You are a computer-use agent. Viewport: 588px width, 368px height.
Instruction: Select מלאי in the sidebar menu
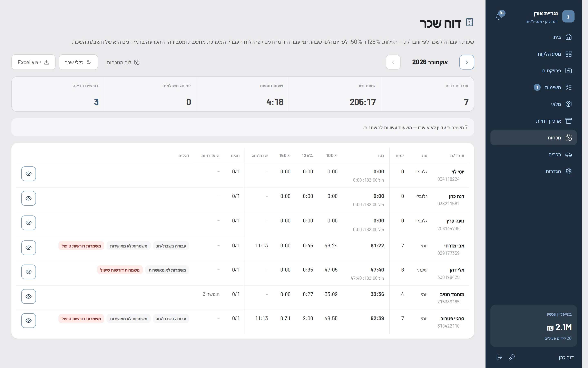click(x=533, y=104)
